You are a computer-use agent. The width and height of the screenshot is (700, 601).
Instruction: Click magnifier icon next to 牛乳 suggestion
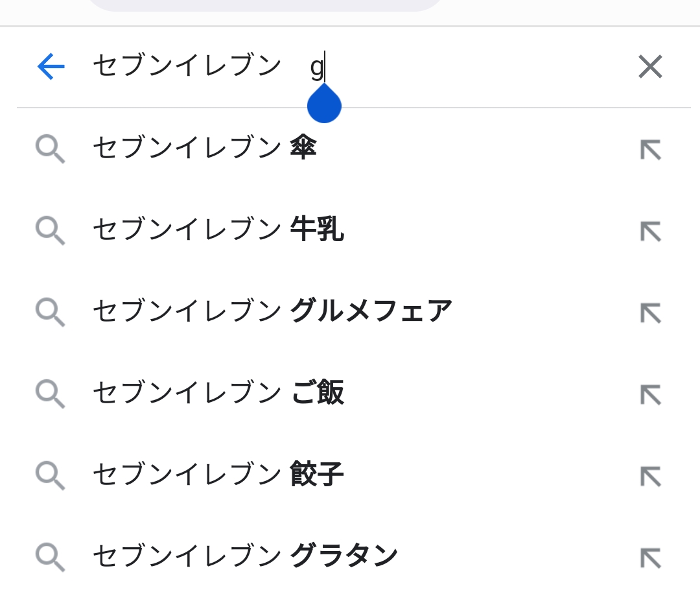[x=50, y=231]
